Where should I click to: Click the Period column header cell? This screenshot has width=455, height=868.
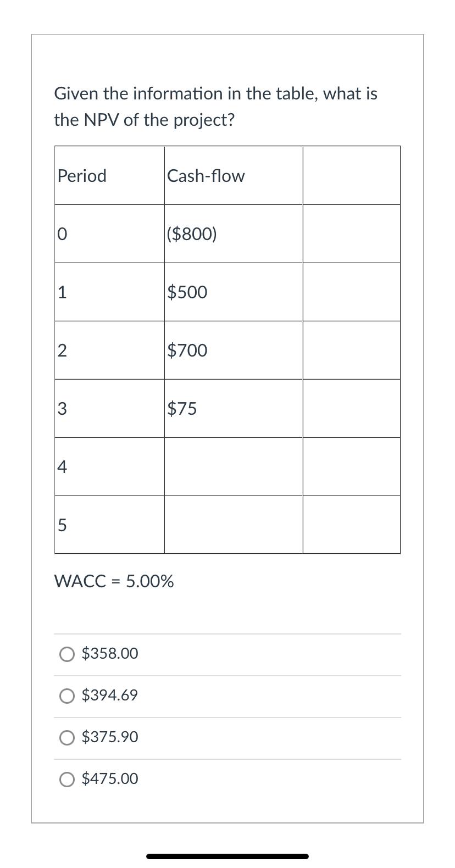click(109, 175)
